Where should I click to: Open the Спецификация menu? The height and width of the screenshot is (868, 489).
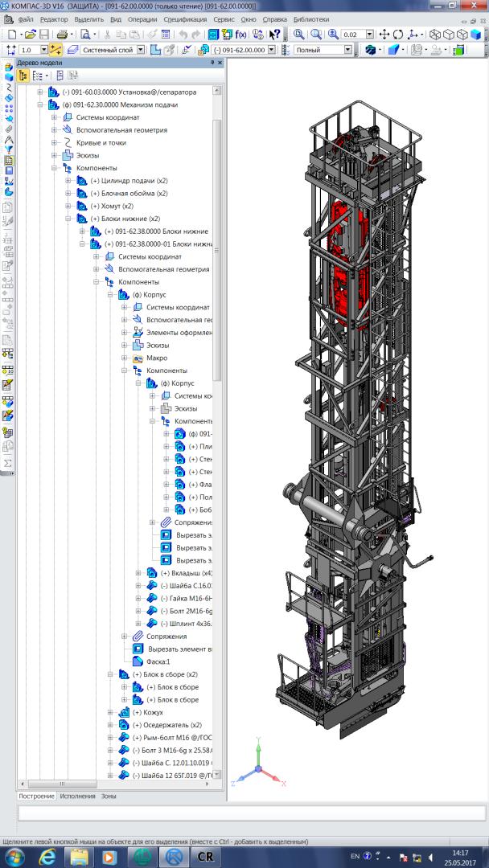184,18
